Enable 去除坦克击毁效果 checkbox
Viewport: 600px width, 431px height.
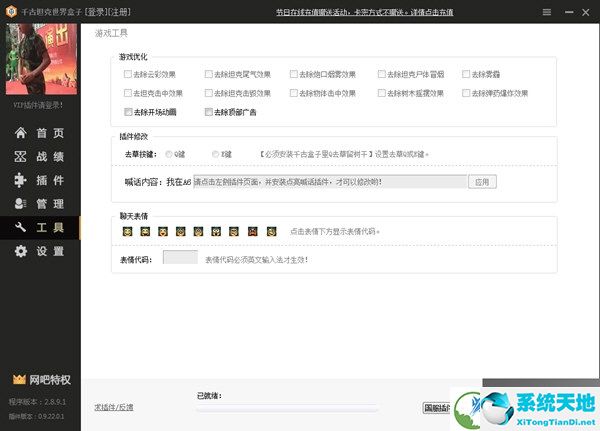tap(209, 93)
